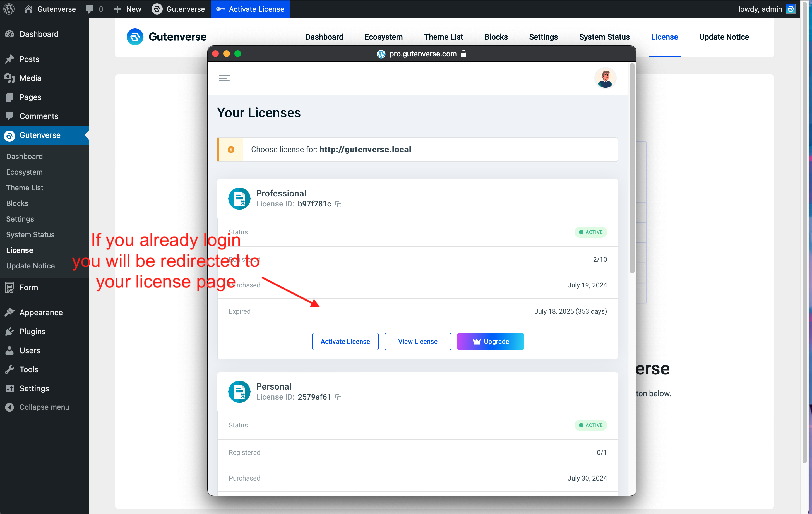Collapse the WordPress admin menu

coord(44,407)
